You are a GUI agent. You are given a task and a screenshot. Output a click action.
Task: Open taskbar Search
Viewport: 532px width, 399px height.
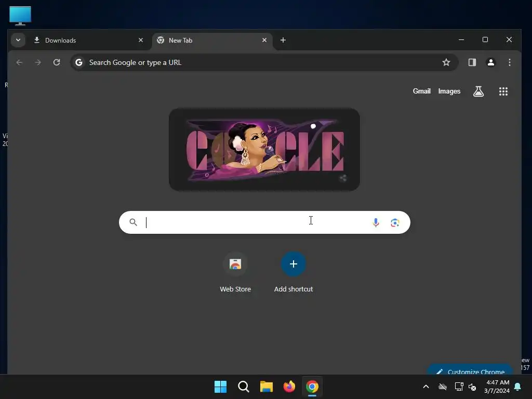click(x=243, y=387)
